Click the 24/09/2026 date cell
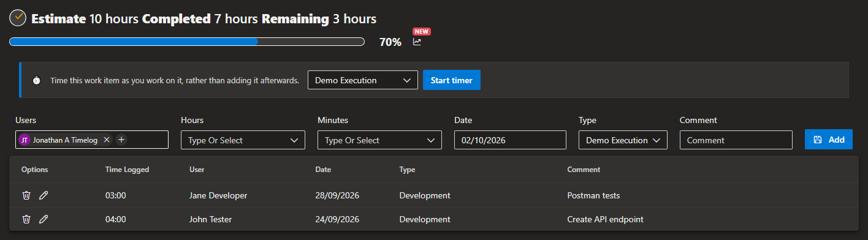Image resolution: width=868 pixels, height=240 pixels. tap(337, 219)
